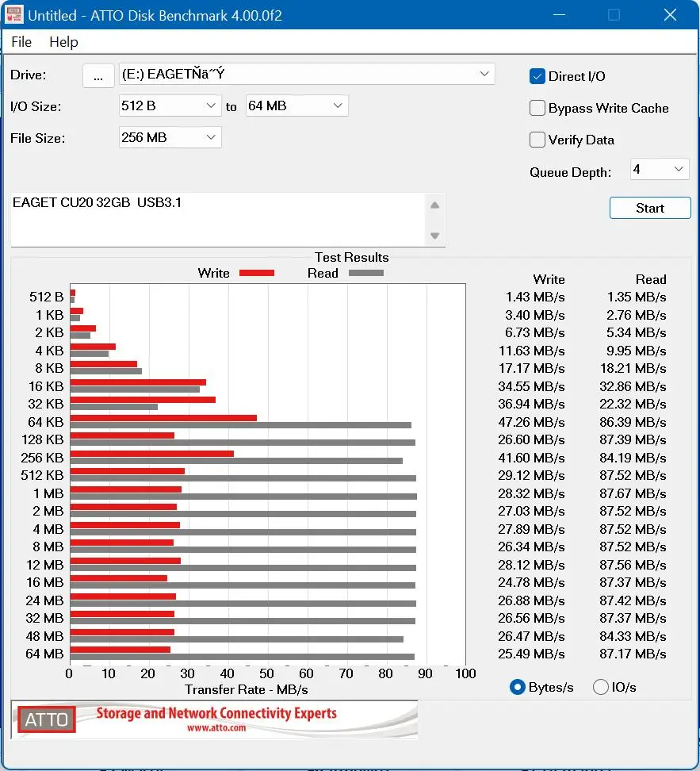
Task: Click the drive browse '...' button
Action: click(98, 75)
